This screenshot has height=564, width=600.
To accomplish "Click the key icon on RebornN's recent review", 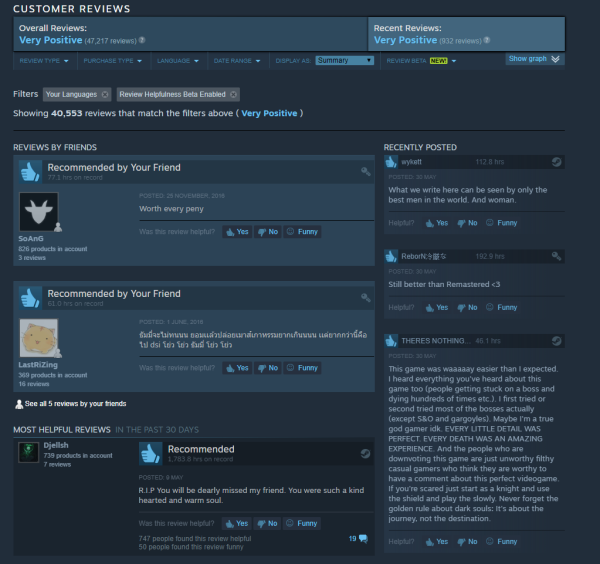I will coord(556,256).
